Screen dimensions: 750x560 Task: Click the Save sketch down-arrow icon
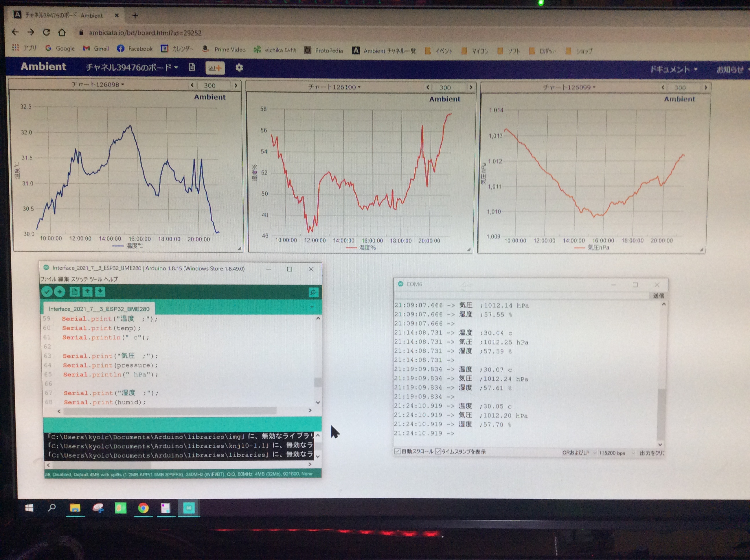(x=100, y=291)
